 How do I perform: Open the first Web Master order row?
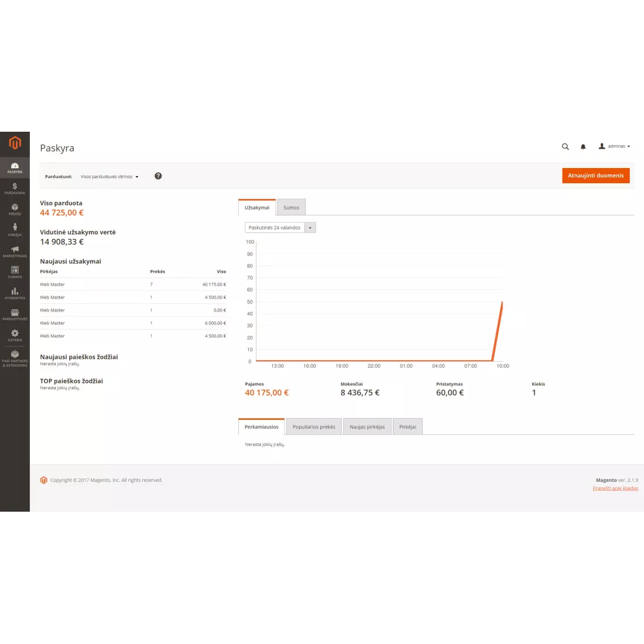pos(133,285)
